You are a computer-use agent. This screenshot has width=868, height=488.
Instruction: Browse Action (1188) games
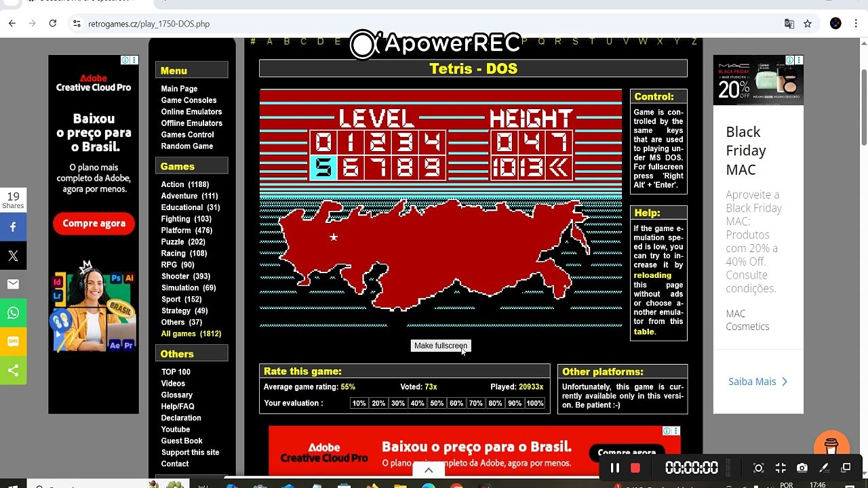click(x=184, y=184)
